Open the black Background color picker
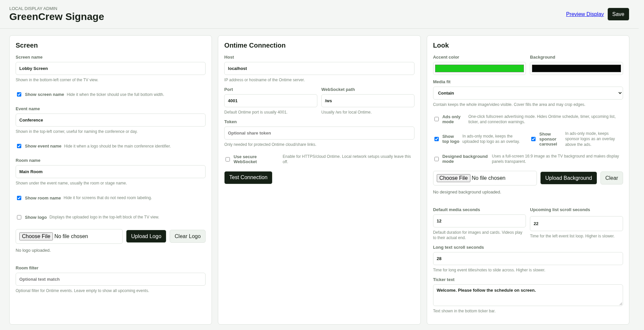 click(x=576, y=69)
